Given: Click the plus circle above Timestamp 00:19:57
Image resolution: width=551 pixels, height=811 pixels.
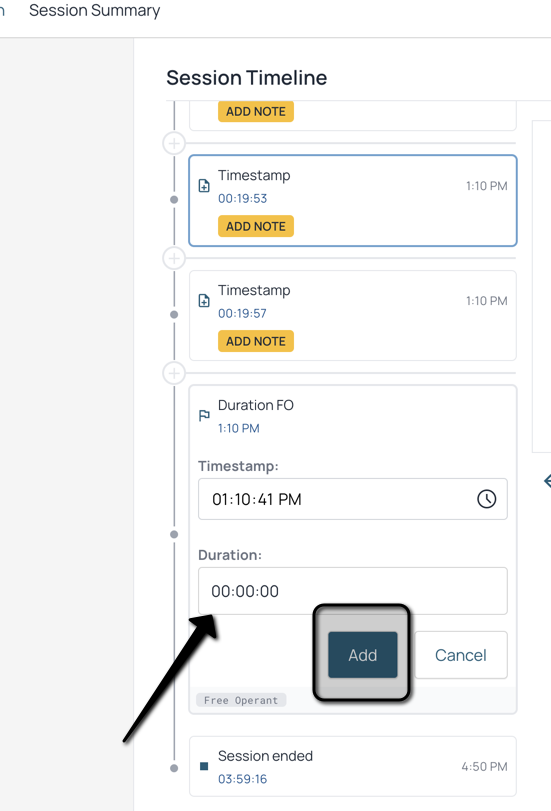Looking at the screenshot, I should coord(174,258).
